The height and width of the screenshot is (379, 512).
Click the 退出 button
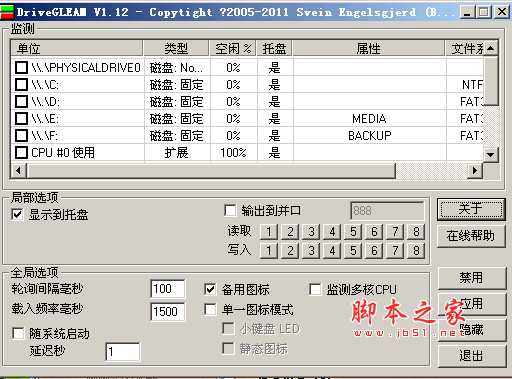(471, 356)
